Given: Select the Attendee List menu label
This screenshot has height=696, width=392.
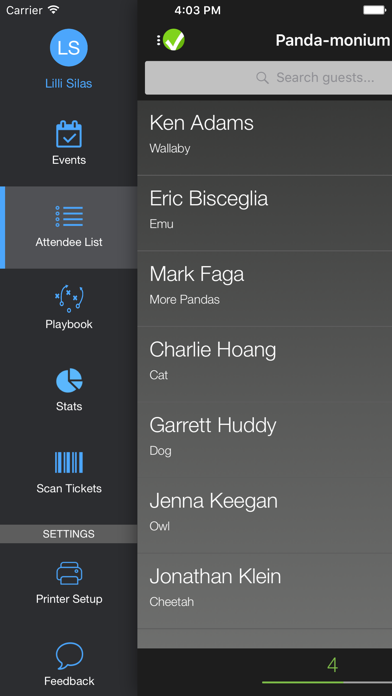Looking at the screenshot, I should point(69,242).
